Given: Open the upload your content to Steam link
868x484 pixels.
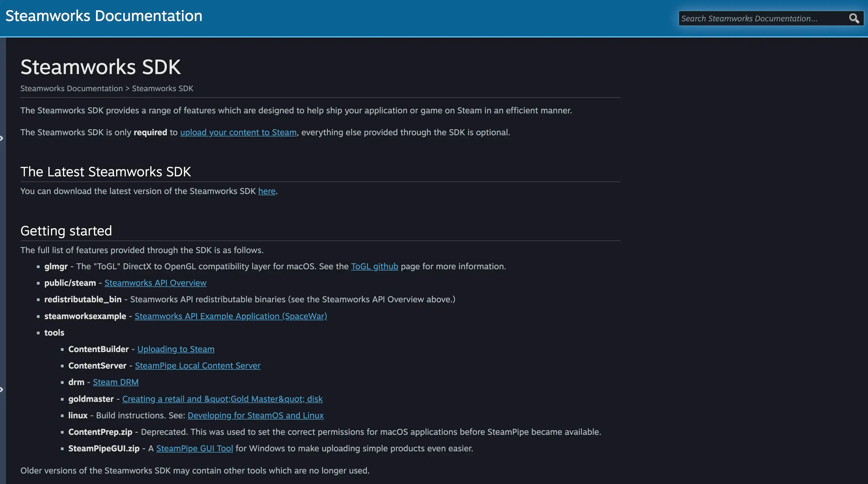Looking at the screenshot, I should click(238, 132).
